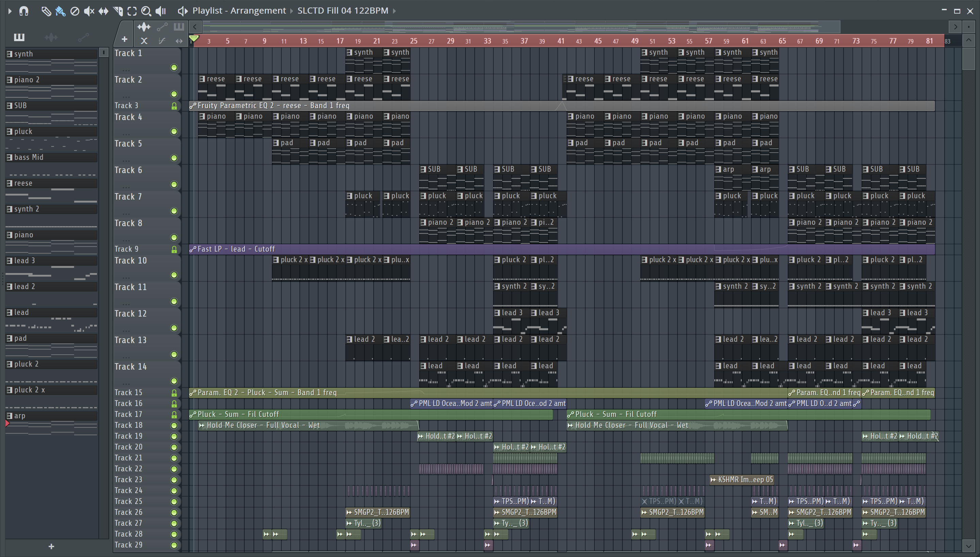Select the Slice tool
This screenshot has height=557, width=980.
(118, 11)
